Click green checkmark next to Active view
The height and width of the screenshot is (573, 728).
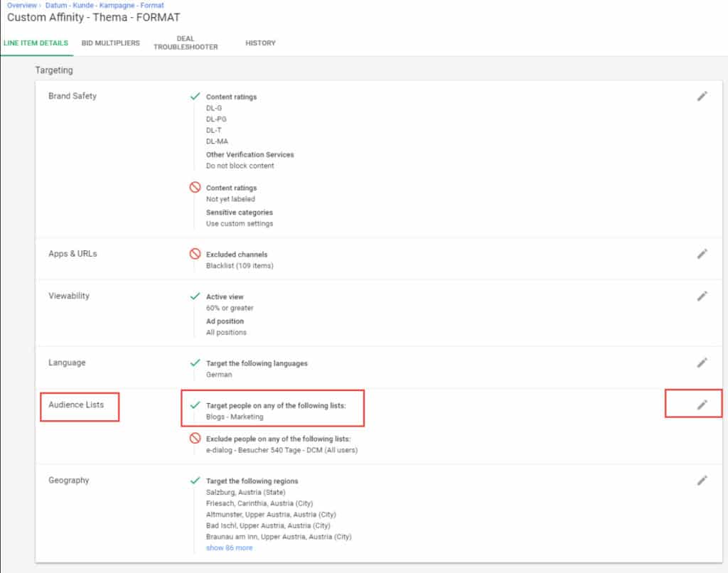195,296
